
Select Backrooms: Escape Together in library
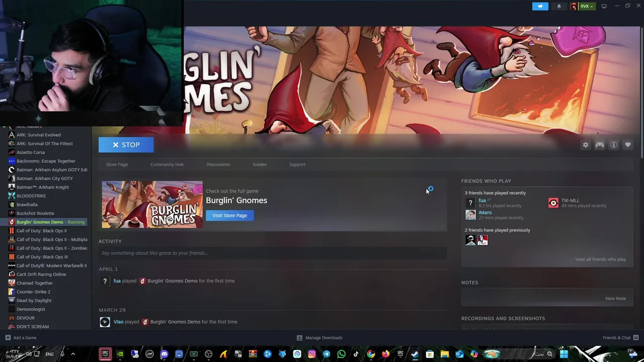[x=46, y=161]
